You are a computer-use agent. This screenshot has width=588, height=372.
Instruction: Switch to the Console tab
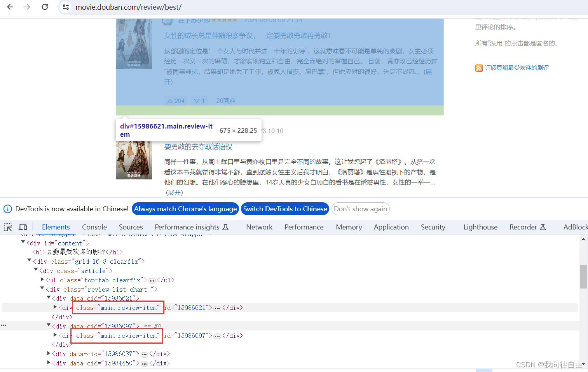point(94,227)
